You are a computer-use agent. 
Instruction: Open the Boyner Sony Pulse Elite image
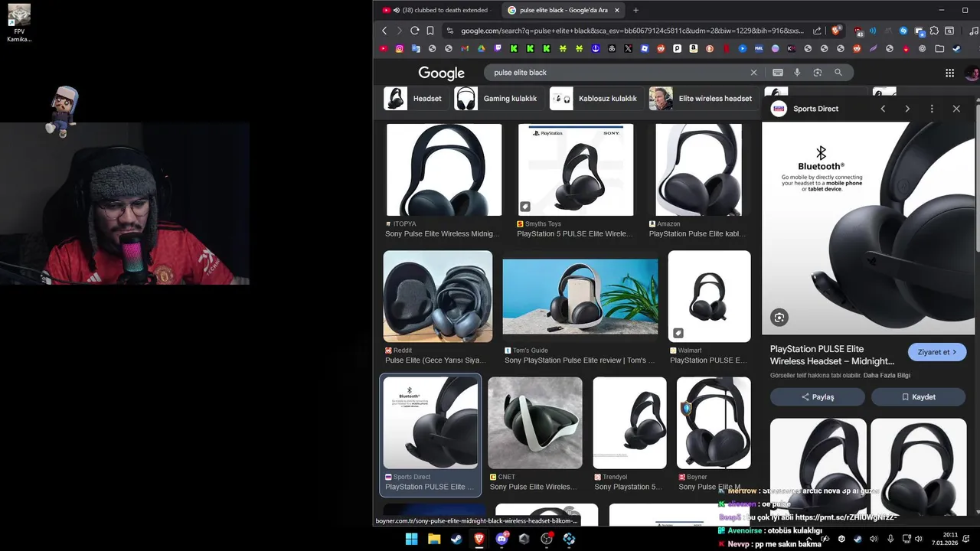714,422
